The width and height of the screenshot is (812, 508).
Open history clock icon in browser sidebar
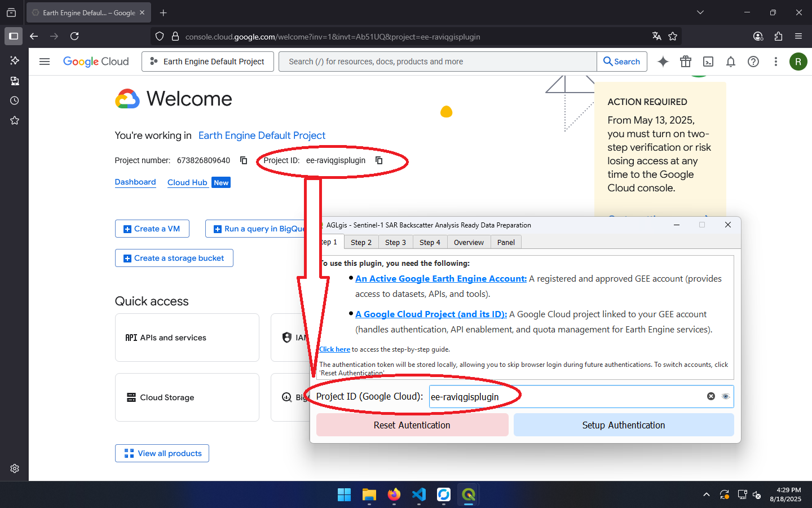pos(15,100)
